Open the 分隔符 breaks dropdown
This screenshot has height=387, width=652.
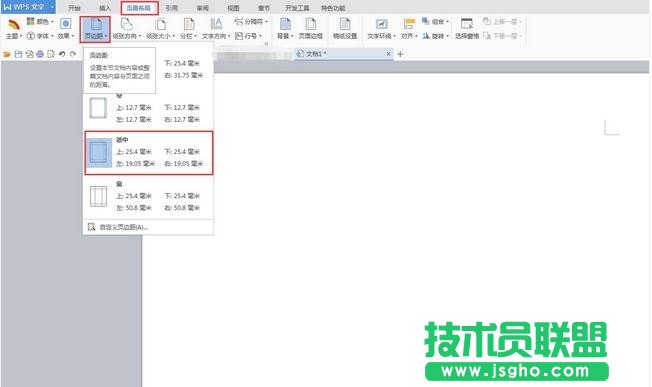pyautogui.click(x=251, y=21)
